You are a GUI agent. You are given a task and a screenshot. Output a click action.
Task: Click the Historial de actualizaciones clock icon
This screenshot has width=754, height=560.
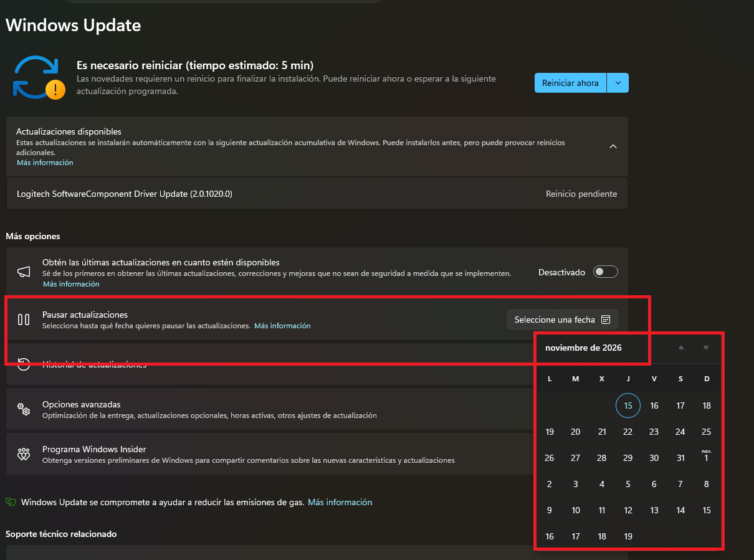click(x=24, y=364)
